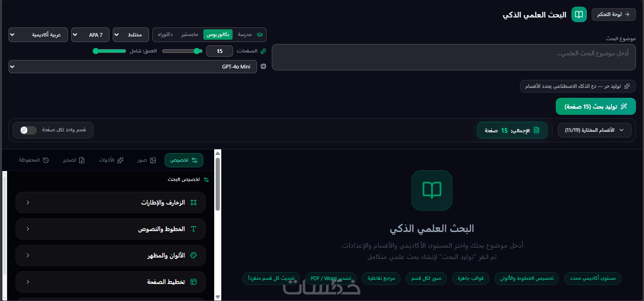Open the APA 7 citation style dropdown
644x301 pixels.
[x=90, y=35]
